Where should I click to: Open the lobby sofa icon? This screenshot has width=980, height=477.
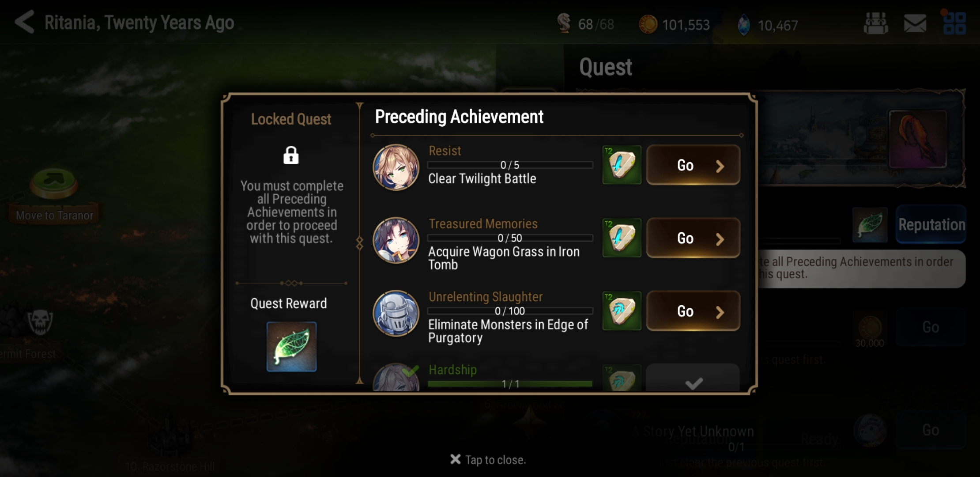[875, 23]
